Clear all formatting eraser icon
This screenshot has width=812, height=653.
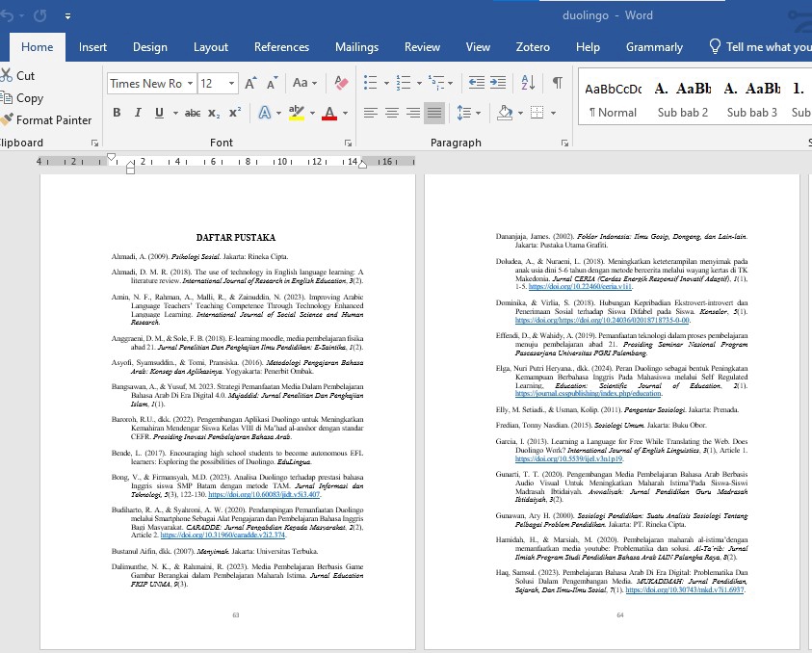[x=341, y=83]
